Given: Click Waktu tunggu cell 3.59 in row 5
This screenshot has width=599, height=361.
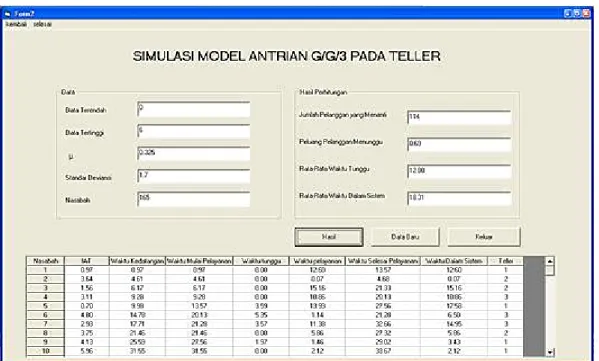Looking at the screenshot, I should (261, 306).
